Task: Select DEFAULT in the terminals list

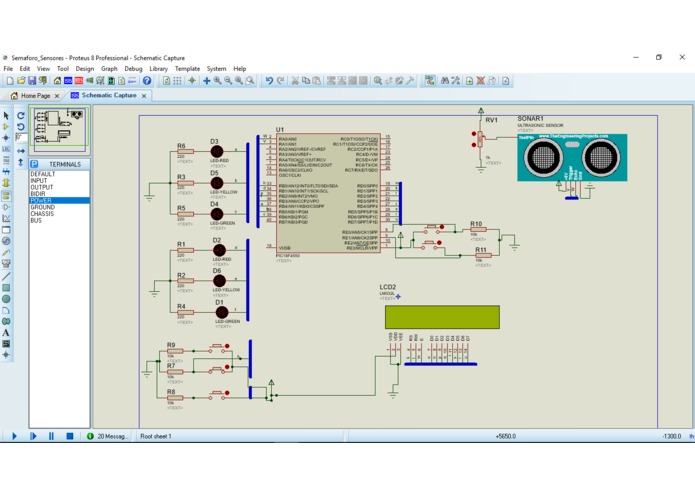Action: pos(59,174)
